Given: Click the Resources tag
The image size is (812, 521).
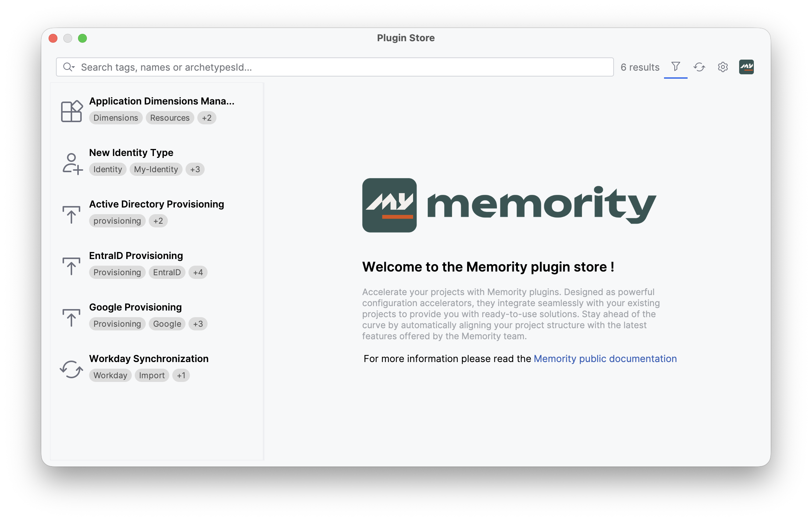Looking at the screenshot, I should [170, 118].
